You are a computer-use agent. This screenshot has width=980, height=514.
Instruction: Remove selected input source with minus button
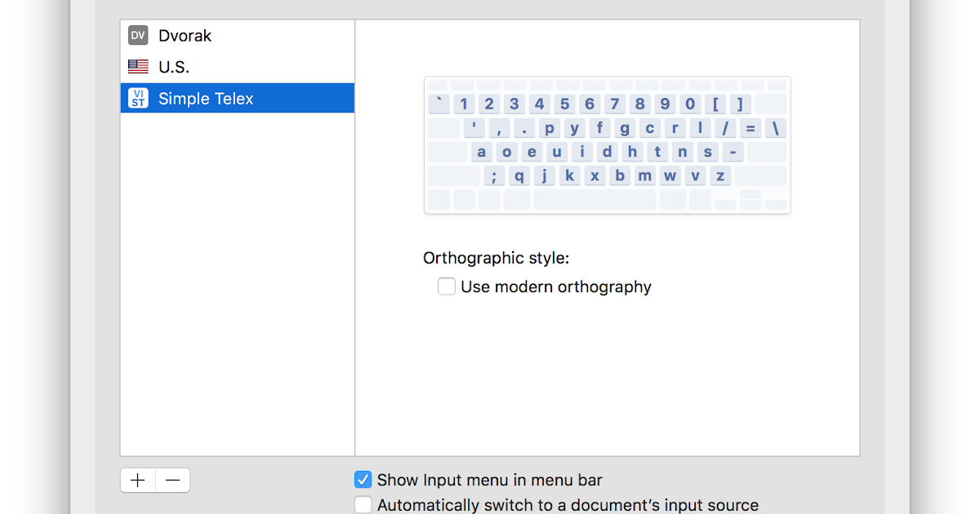[x=172, y=481]
